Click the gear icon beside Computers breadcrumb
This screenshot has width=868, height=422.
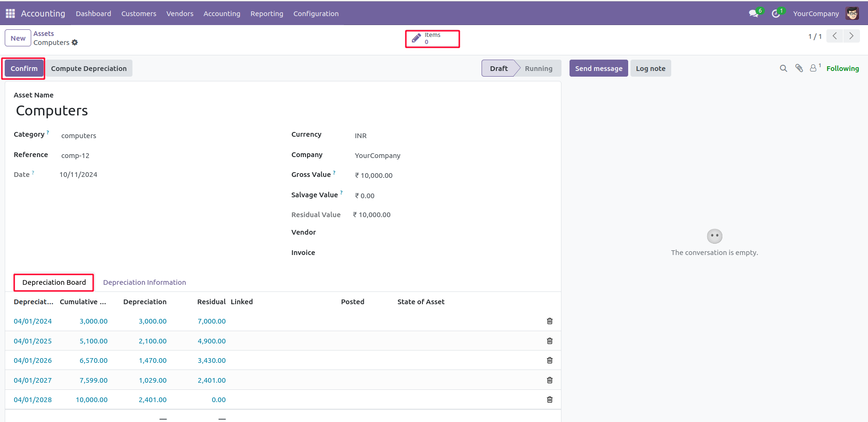[x=75, y=43]
